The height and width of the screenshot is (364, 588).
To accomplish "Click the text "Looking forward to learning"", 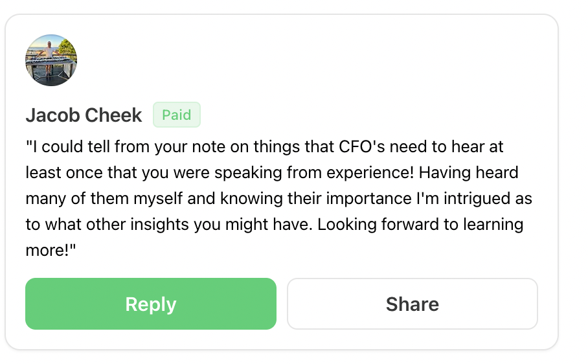I will tap(420, 225).
